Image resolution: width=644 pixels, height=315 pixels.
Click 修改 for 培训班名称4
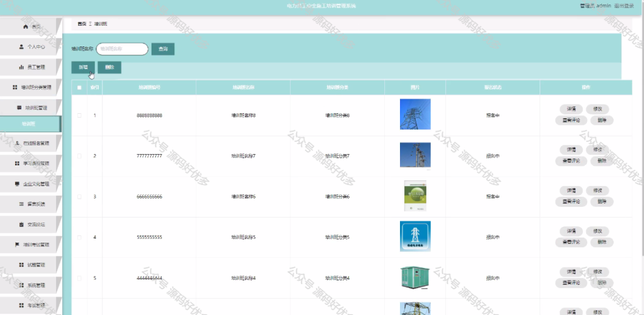point(597,272)
